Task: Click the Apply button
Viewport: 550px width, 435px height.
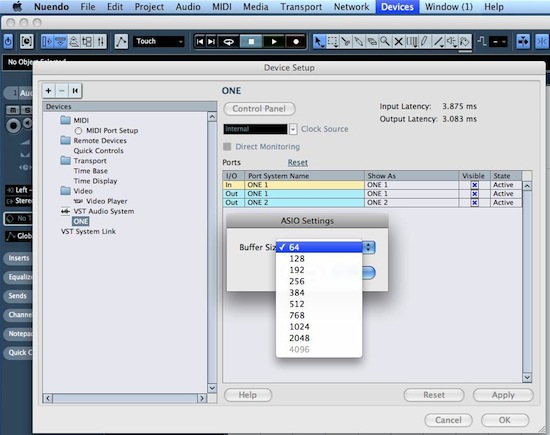Action: 503,395
